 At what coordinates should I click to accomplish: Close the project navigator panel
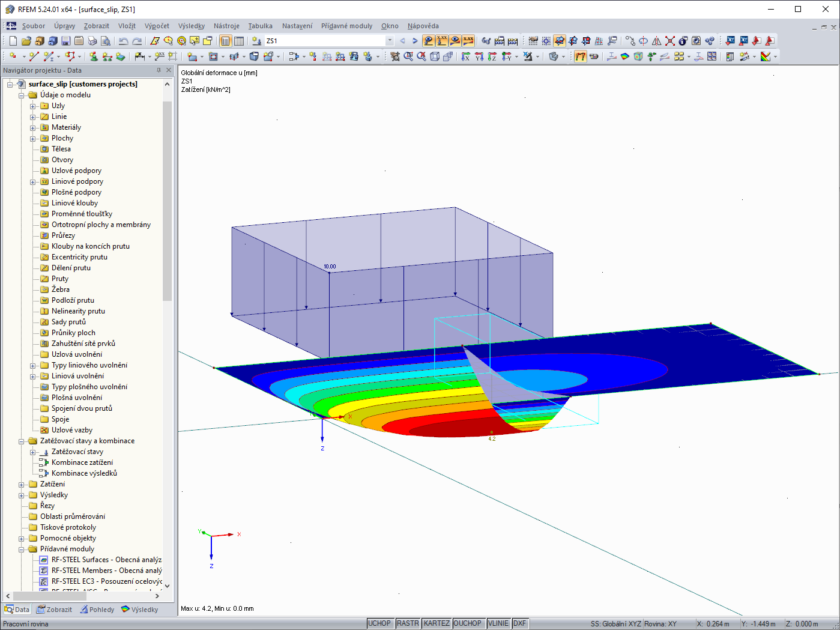[169, 70]
